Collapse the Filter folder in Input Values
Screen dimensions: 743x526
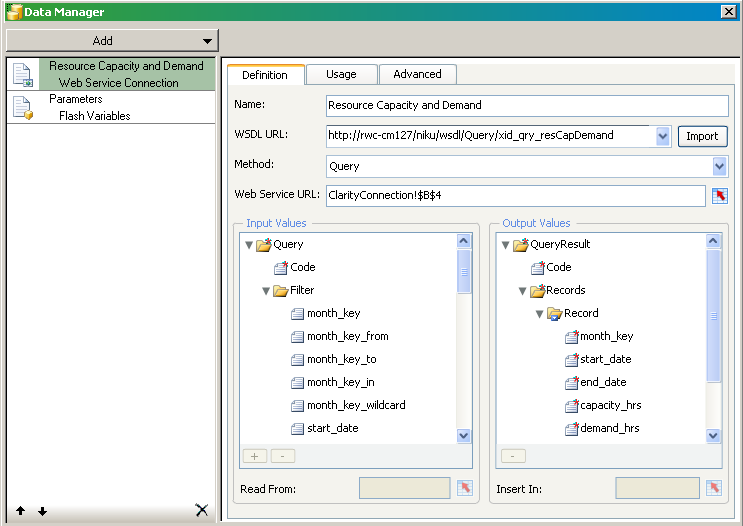[266, 291]
